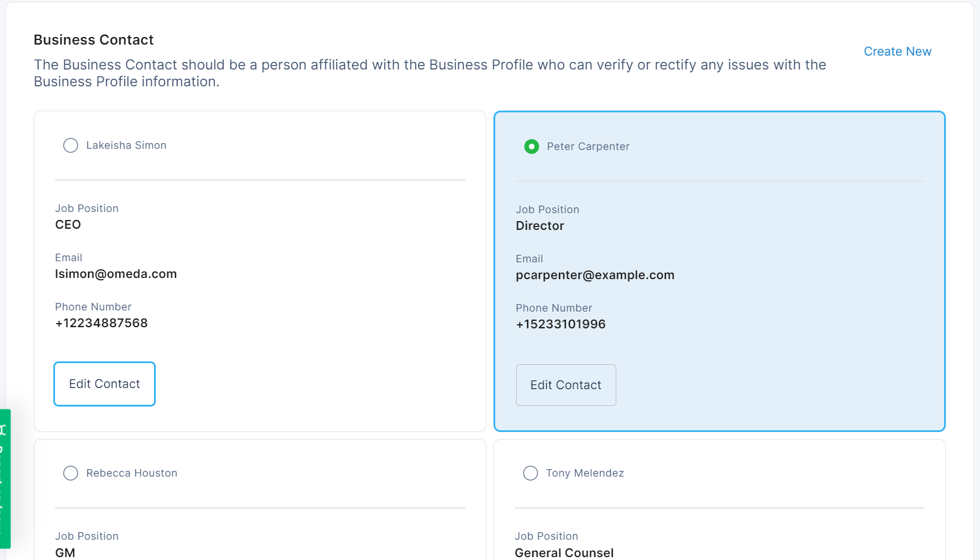Click the Peter Carpenter name label
Image resolution: width=980 pixels, height=560 pixels.
point(588,147)
